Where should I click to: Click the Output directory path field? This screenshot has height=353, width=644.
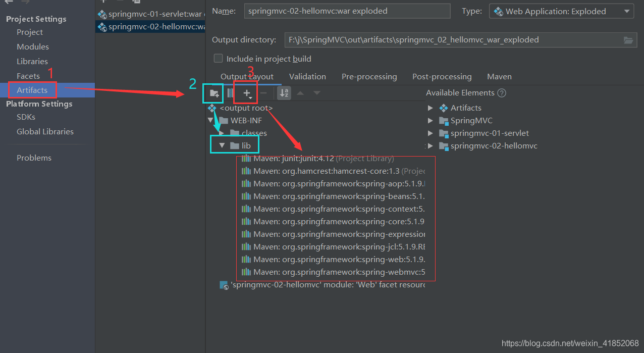(x=460, y=40)
